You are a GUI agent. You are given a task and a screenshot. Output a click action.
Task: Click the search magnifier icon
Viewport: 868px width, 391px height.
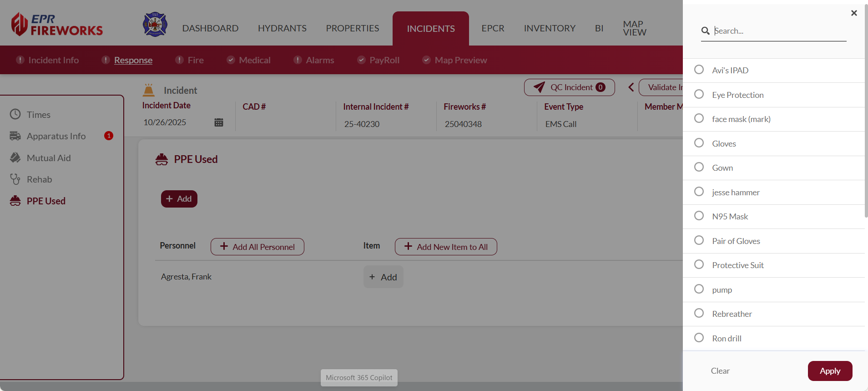pos(705,31)
